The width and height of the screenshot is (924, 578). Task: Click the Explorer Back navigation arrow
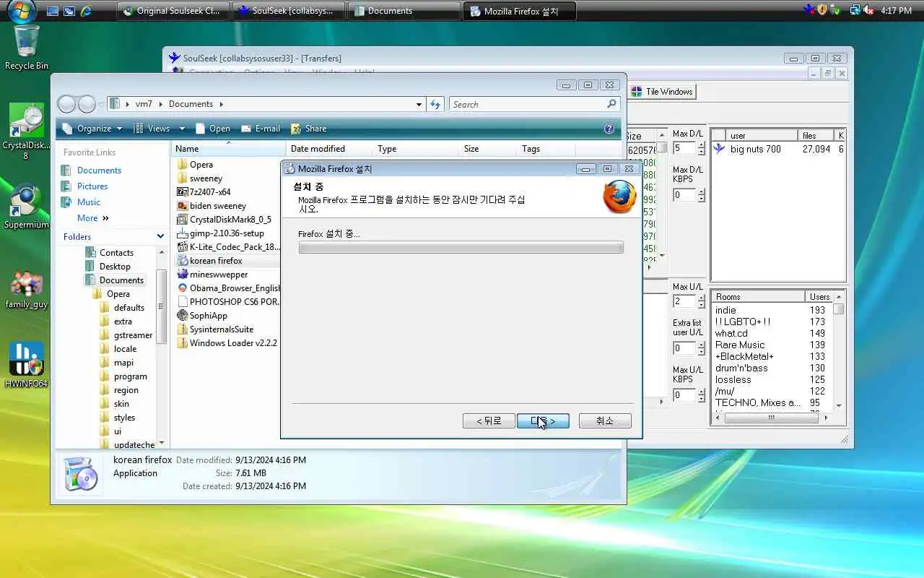click(x=66, y=104)
